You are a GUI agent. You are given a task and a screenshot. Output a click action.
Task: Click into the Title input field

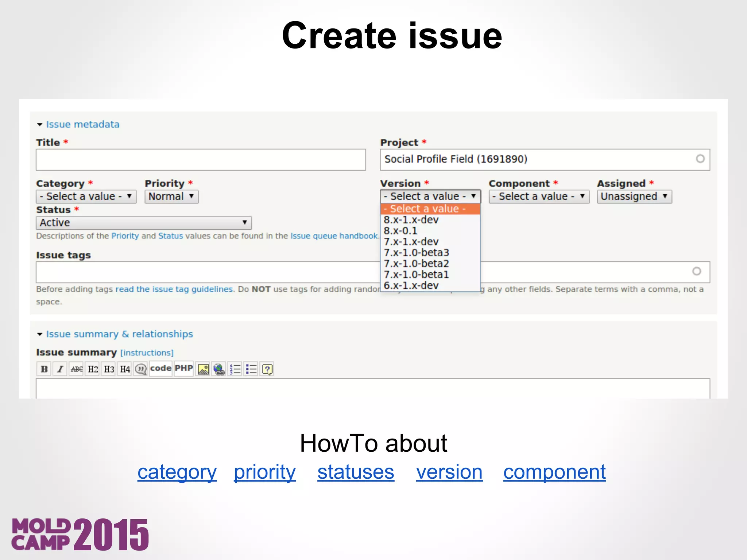tap(201, 159)
